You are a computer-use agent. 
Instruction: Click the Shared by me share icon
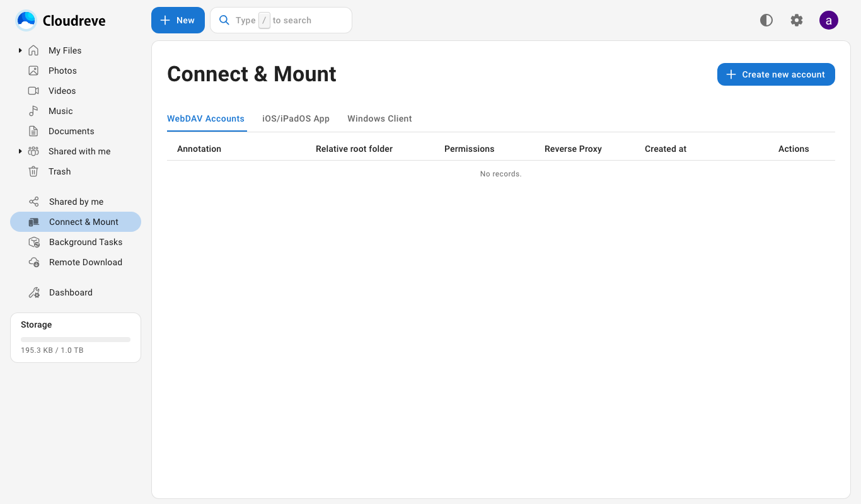click(x=34, y=202)
